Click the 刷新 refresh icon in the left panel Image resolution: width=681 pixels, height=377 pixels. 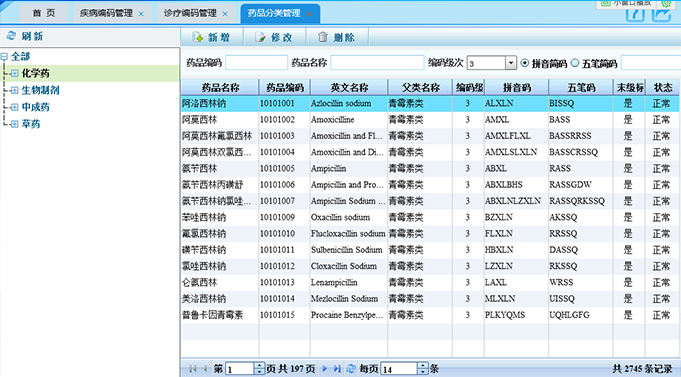(x=11, y=36)
